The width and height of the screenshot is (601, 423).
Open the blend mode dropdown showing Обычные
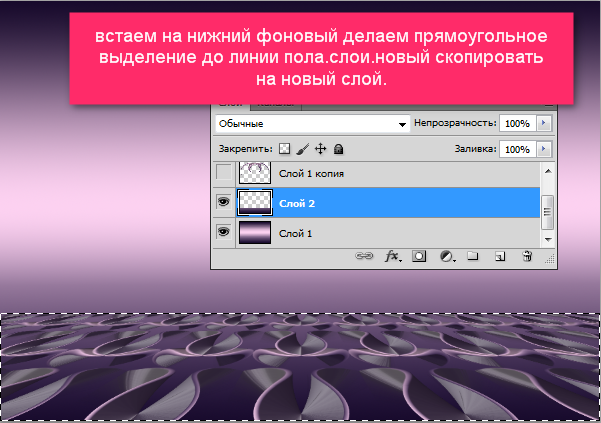click(312, 124)
